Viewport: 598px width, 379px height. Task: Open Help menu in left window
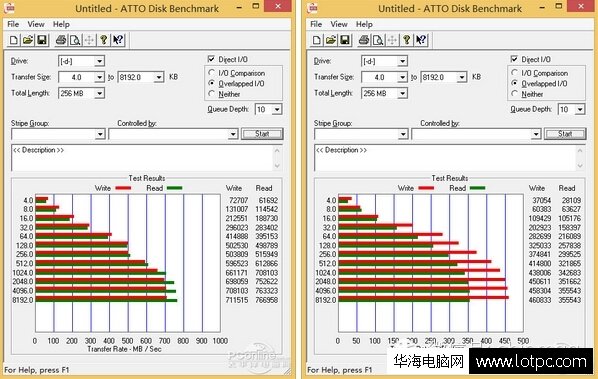pyautogui.click(x=61, y=24)
